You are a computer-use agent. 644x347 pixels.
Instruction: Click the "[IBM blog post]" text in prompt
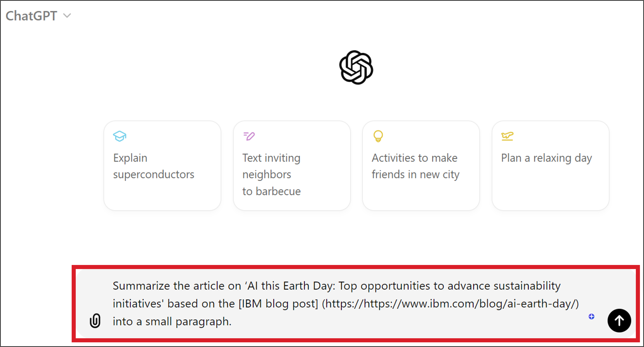[278, 304]
